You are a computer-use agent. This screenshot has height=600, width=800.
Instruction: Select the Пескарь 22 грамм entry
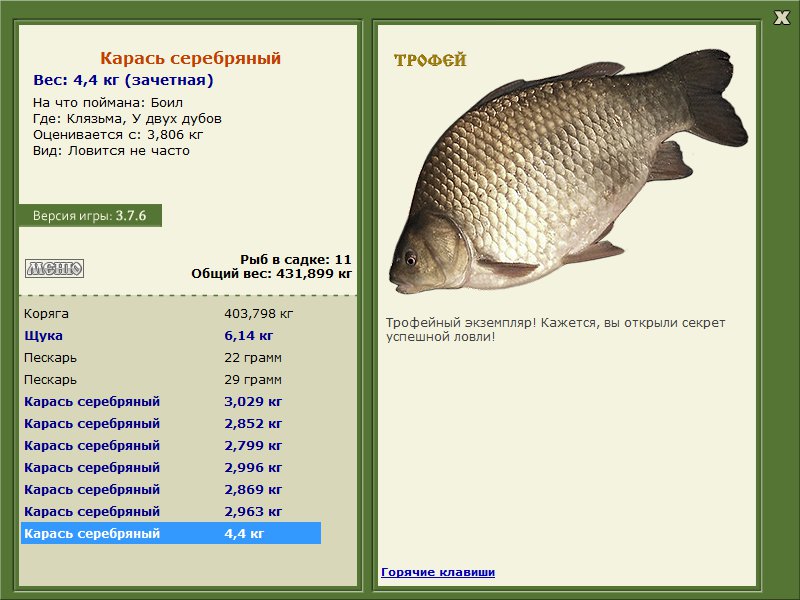point(171,358)
